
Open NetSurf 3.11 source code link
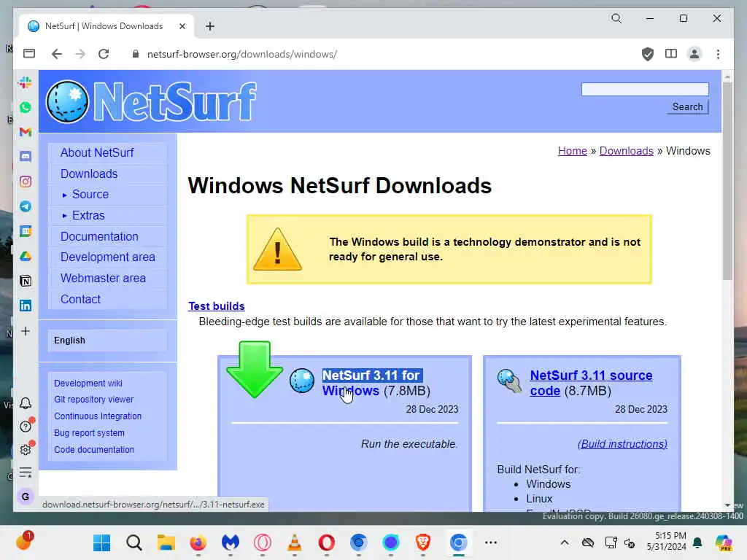[x=591, y=383]
